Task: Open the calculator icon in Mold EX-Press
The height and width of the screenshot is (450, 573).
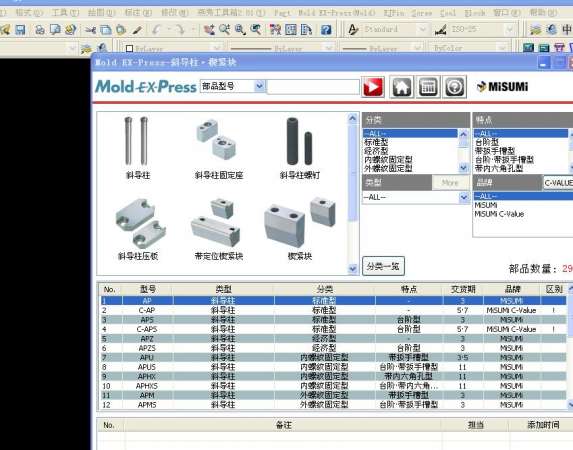Action: pyautogui.click(x=428, y=87)
